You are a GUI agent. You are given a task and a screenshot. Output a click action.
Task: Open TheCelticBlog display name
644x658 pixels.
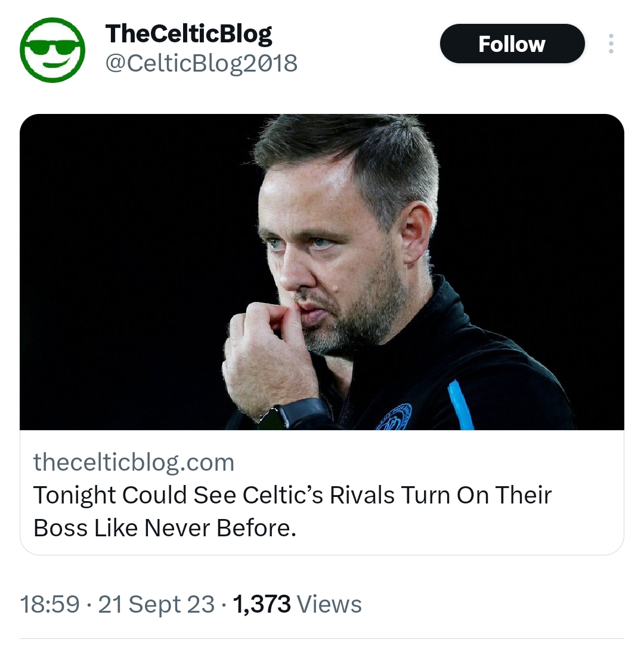click(x=188, y=35)
